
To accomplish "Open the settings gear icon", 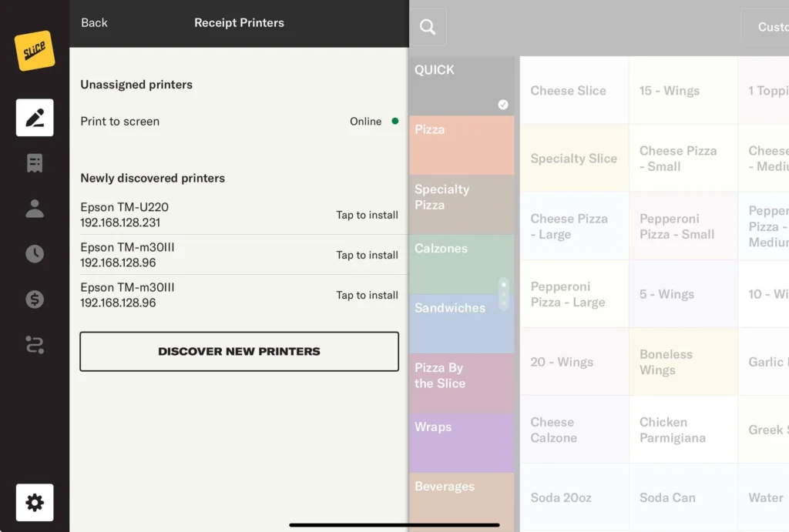I will pos(35,503).
